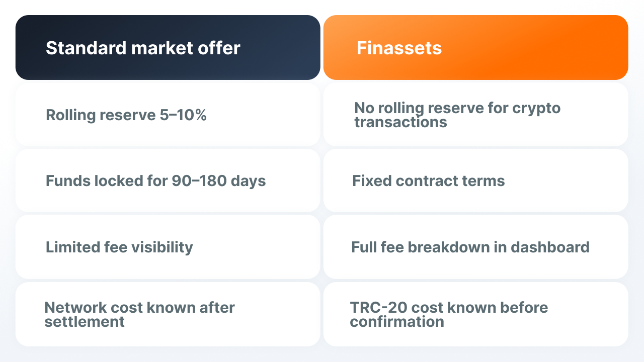Image resolution: width=644 pixels, height=362 pixels.
Task: Select No rolling reserve for crypto transactions card
Action: point(476,115)
